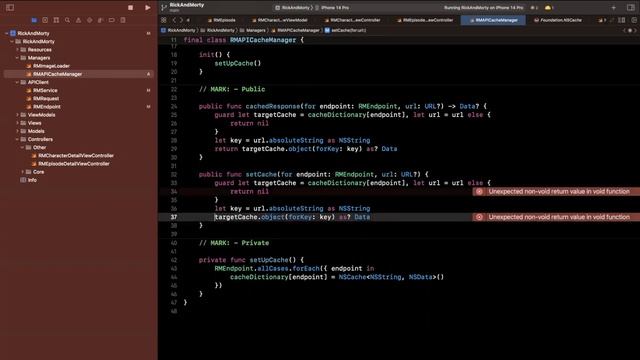The width and height of the screenshot is (640, 360).
Task: Open the adjust editor options icon
Action: coord(634,20)
